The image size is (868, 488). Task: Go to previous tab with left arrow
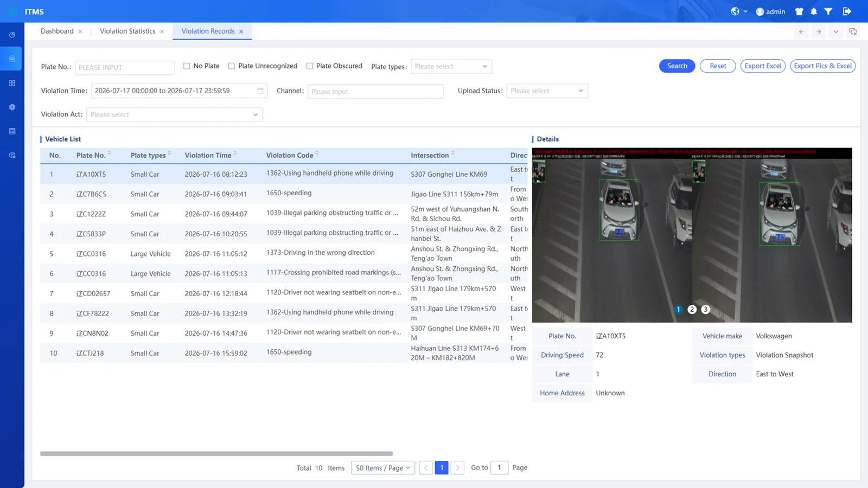(x=801, y=31)
